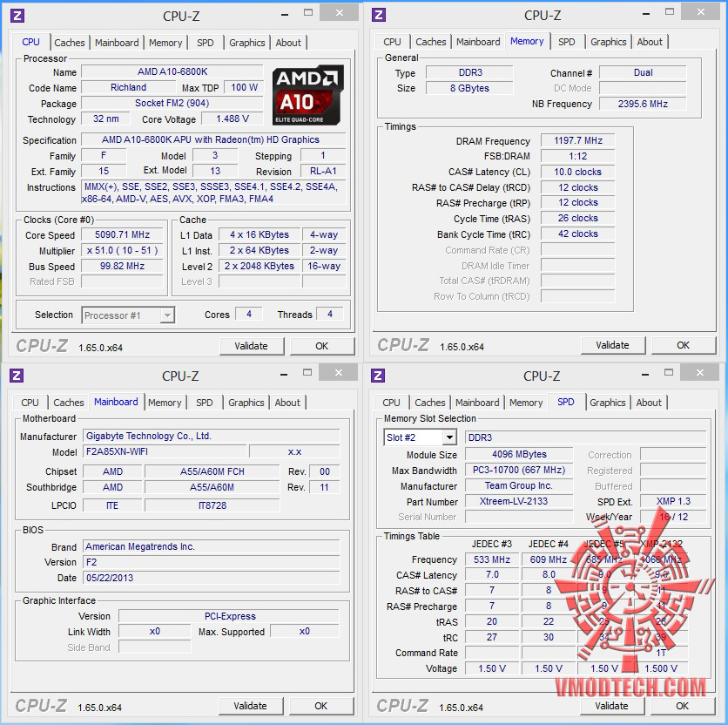The image size is (728, 725).
Task: Select Graphics tab in the Memory window
Action: click(608, 42)
